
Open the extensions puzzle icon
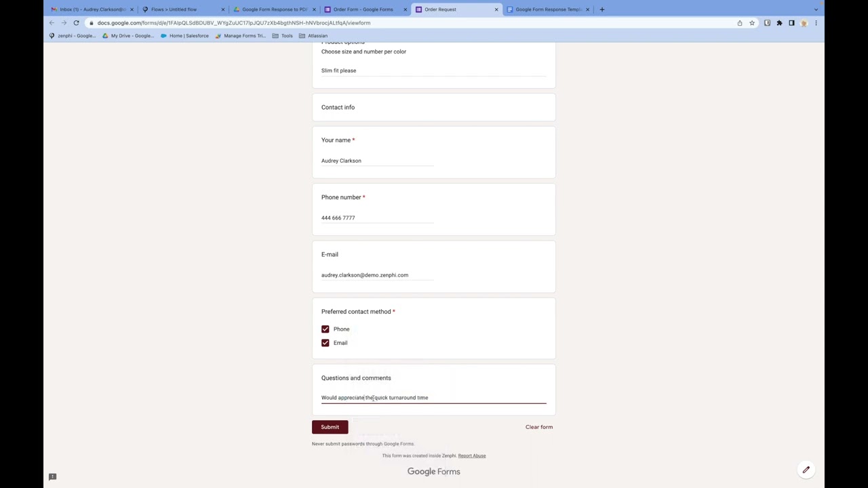pyautogui.click(x=779, y=23)
